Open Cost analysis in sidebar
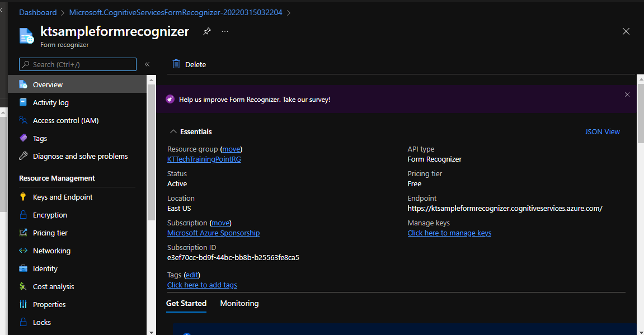The image size is (644, 335). (x=53, y=286)
